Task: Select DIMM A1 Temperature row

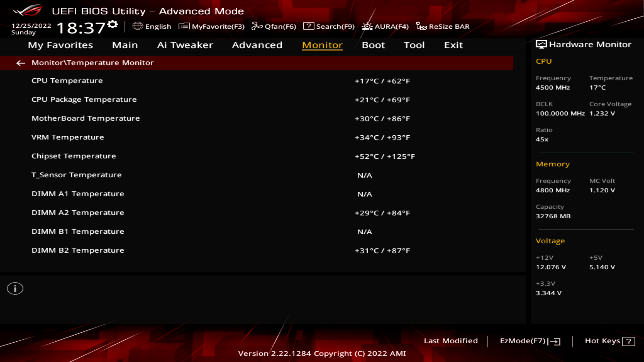Action: (x=256, y=194)
